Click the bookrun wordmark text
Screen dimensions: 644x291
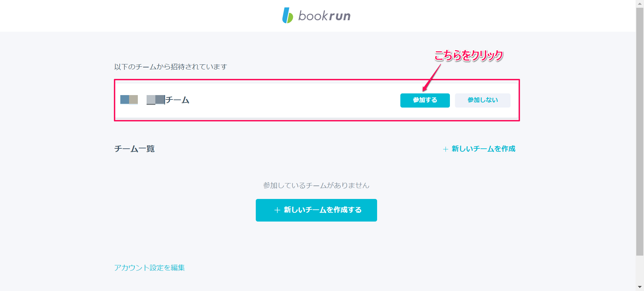click(x=324, y=16)
